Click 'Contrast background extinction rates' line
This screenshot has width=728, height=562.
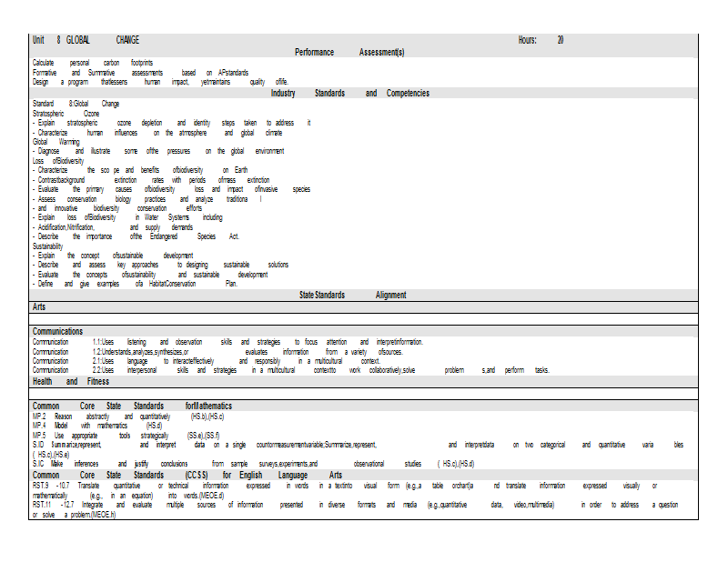(x=151, y=180)
